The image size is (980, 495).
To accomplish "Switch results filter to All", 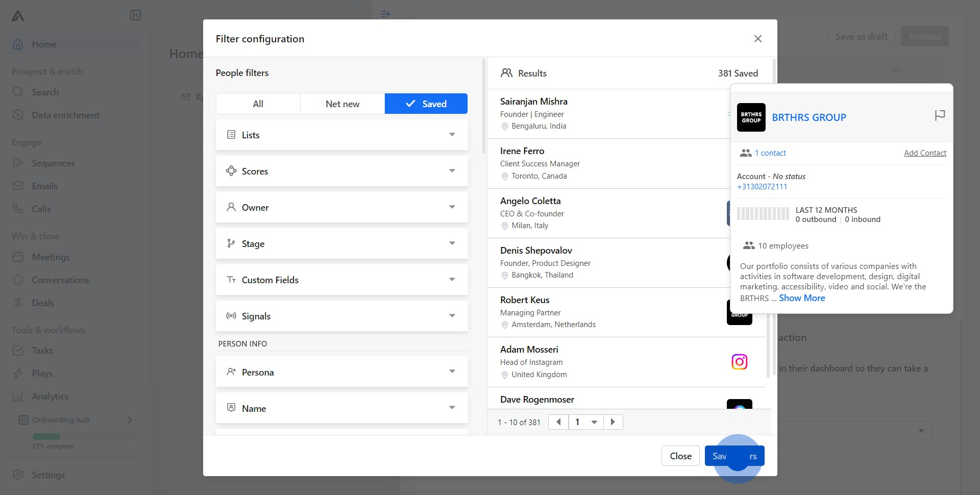I will [x=258, y=104].
